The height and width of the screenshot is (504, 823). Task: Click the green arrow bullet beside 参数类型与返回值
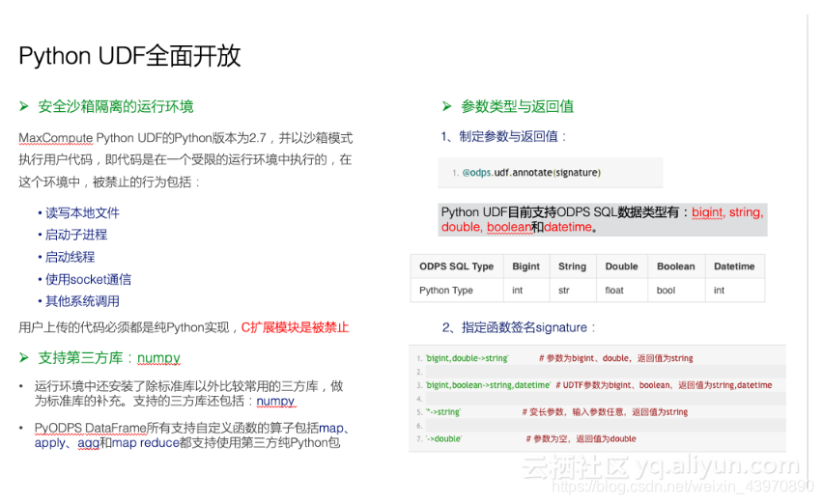446,106
